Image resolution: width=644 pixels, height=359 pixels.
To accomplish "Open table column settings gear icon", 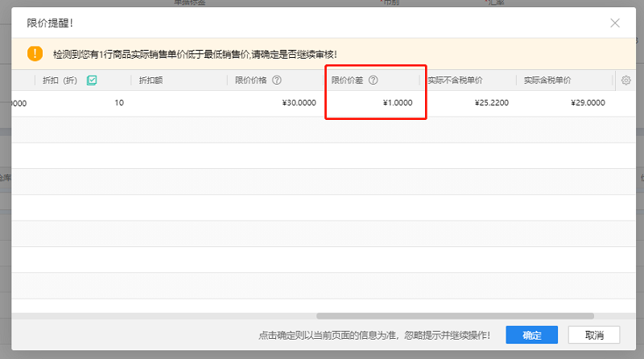I will tap(625, 80).
